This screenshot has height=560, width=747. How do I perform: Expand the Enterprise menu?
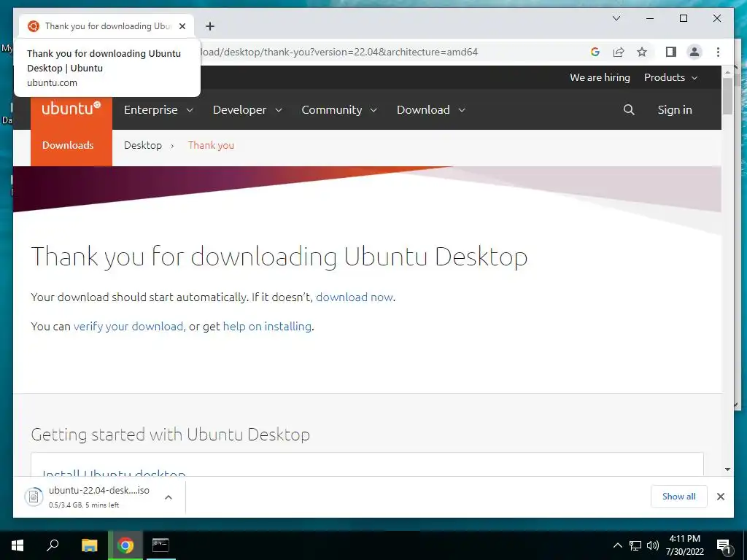[158, 110]
